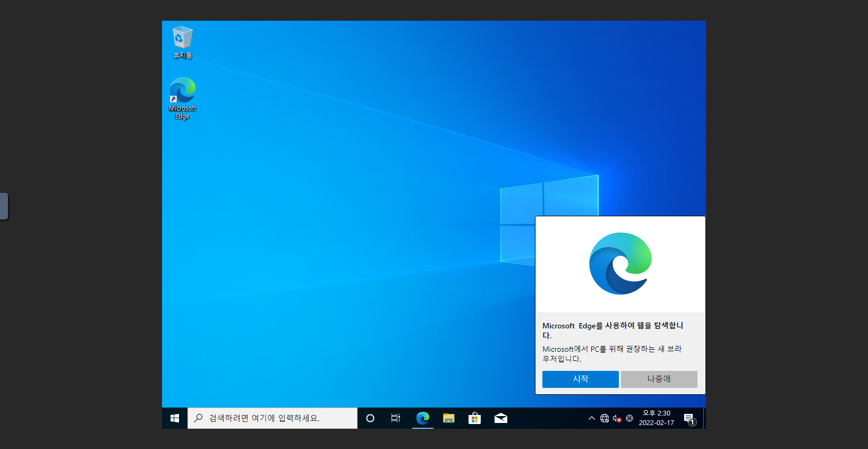Open the clock showing 오후 2:30
Screen dimensions: 868x449
(657, 418)
